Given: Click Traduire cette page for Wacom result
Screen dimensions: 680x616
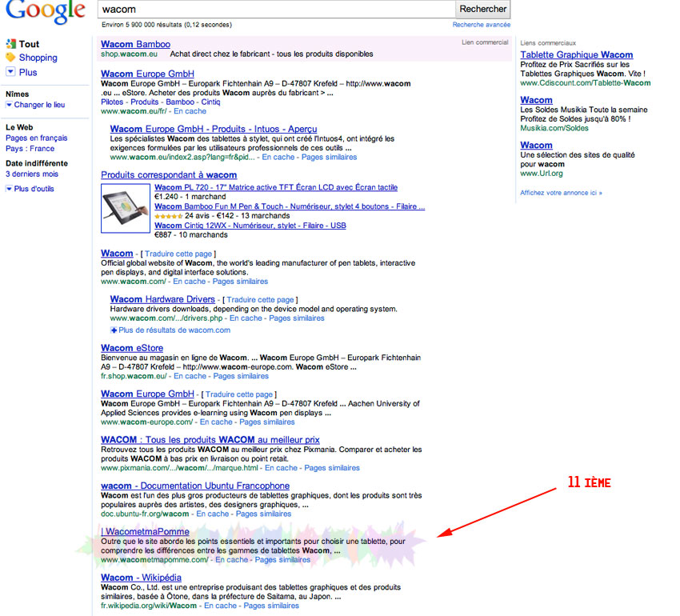Looking at the screenshot, I should point(178,254).
